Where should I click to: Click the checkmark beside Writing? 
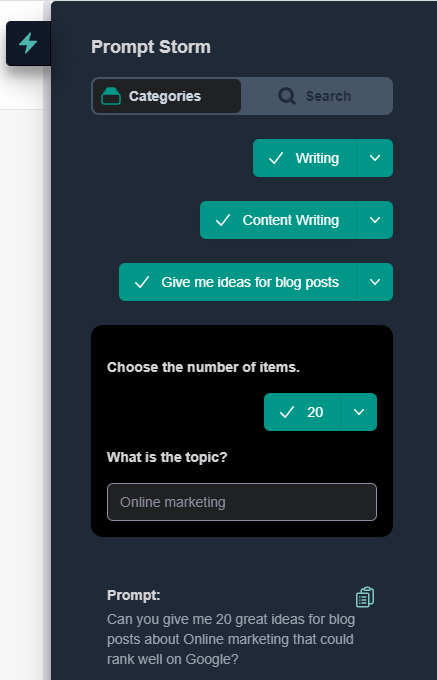pos(276,158)
